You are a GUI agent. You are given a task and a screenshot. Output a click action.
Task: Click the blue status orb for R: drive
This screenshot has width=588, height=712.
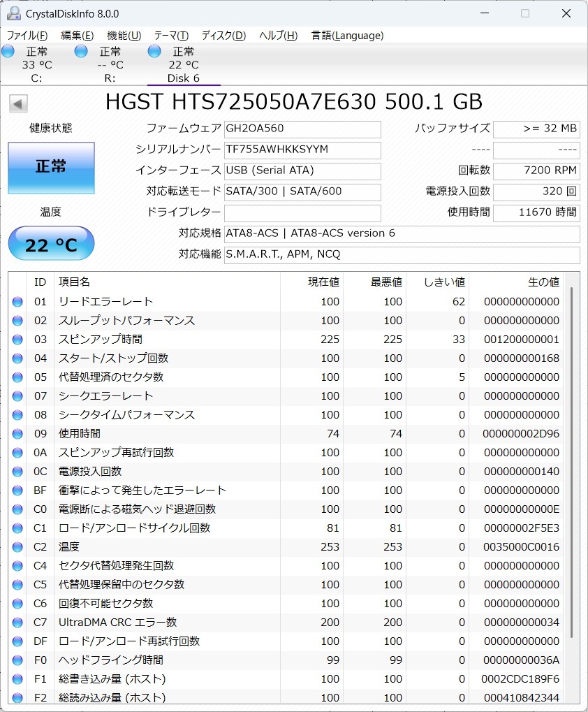(81, 51)
